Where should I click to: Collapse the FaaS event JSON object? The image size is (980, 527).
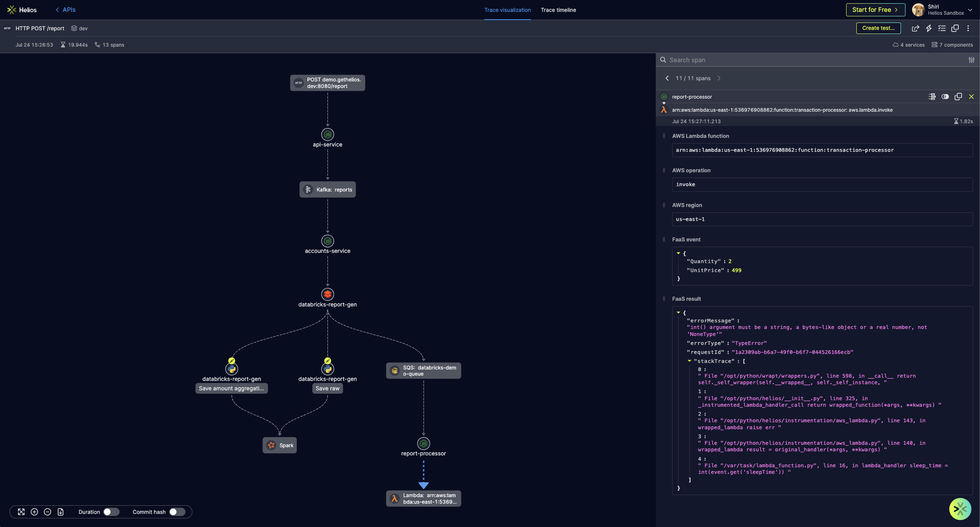678,253
